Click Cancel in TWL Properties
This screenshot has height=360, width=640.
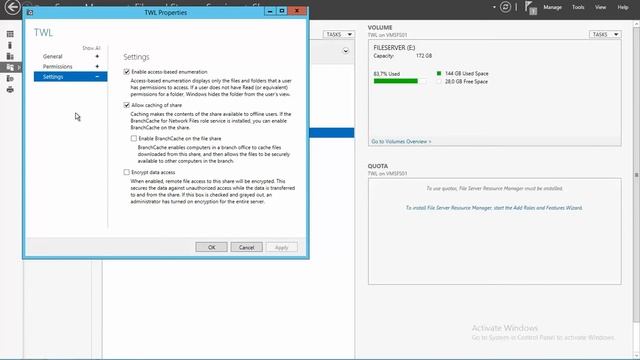247,247
